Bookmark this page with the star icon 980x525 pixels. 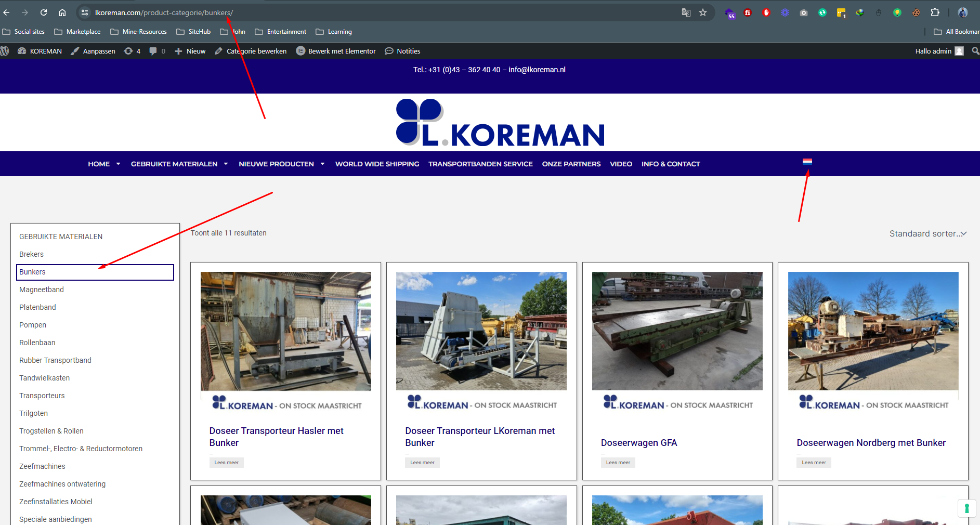point(703,12)
